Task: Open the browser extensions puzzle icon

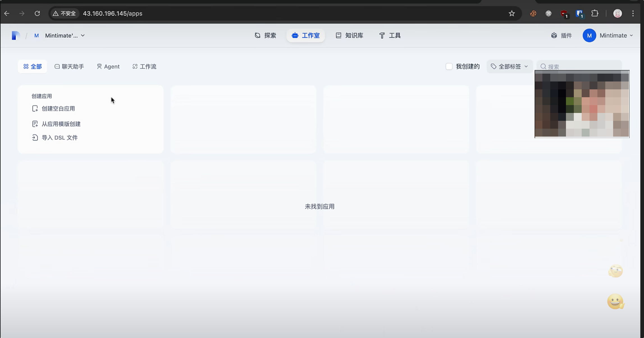Action: click(x=595, y=13)
